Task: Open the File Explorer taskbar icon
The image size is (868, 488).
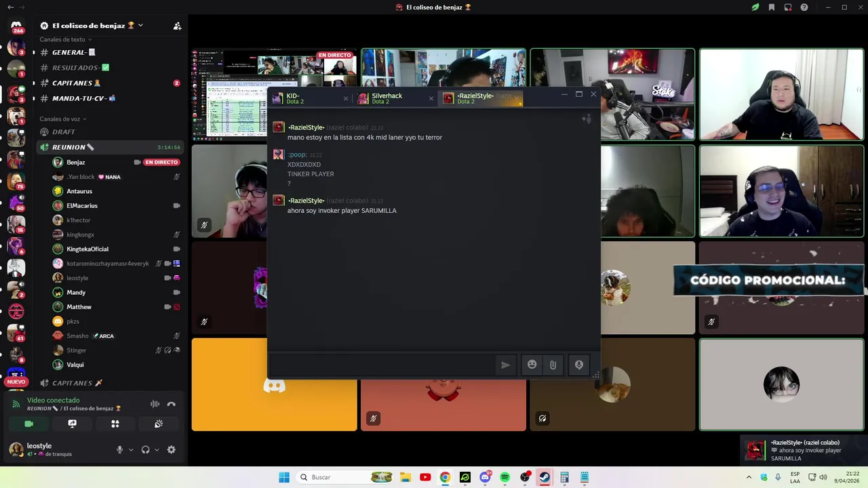Action: pos(405,477)
